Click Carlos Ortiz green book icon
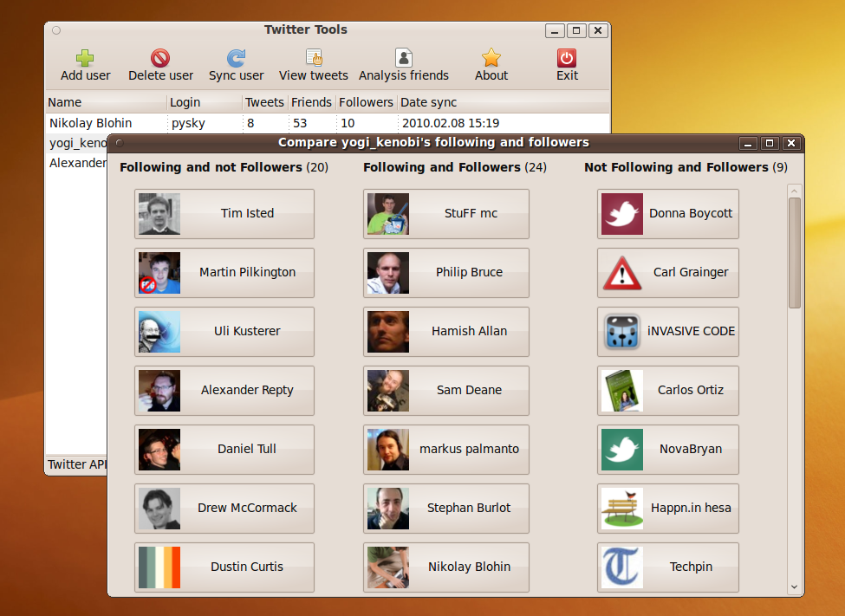The width and height of the screenshot is (845, 616). (x=622, y=390)
